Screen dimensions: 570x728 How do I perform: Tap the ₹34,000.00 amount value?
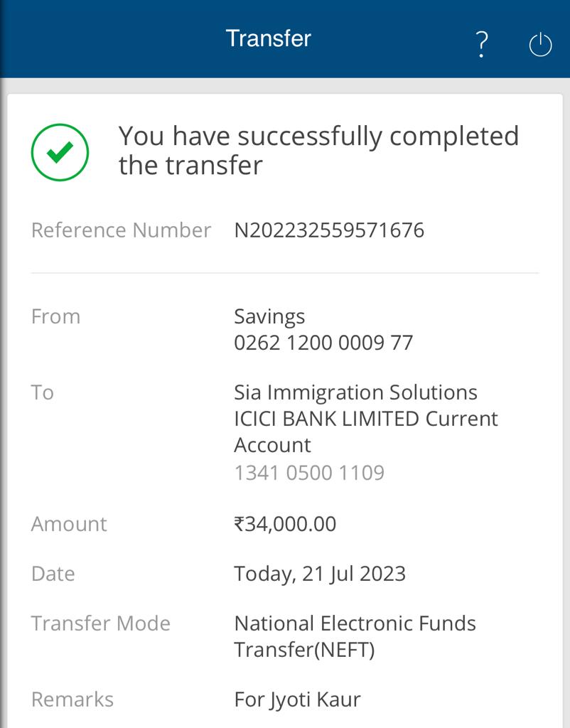(x=285, y=524)
